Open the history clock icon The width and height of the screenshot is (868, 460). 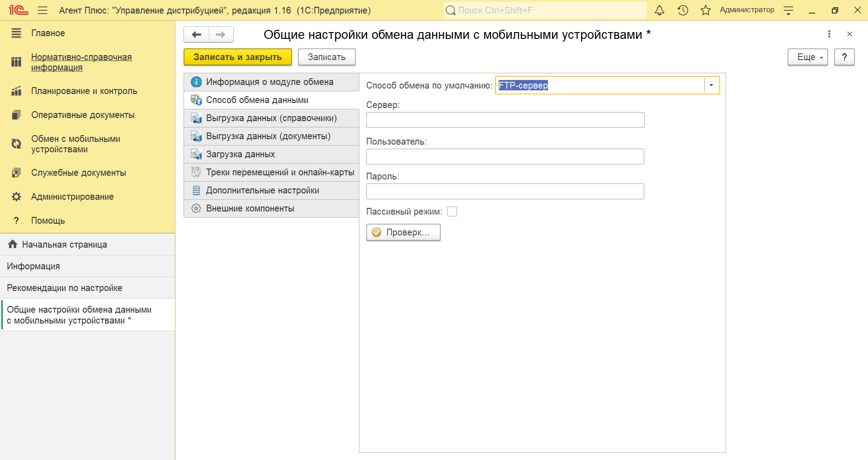(x=683, y=10)
